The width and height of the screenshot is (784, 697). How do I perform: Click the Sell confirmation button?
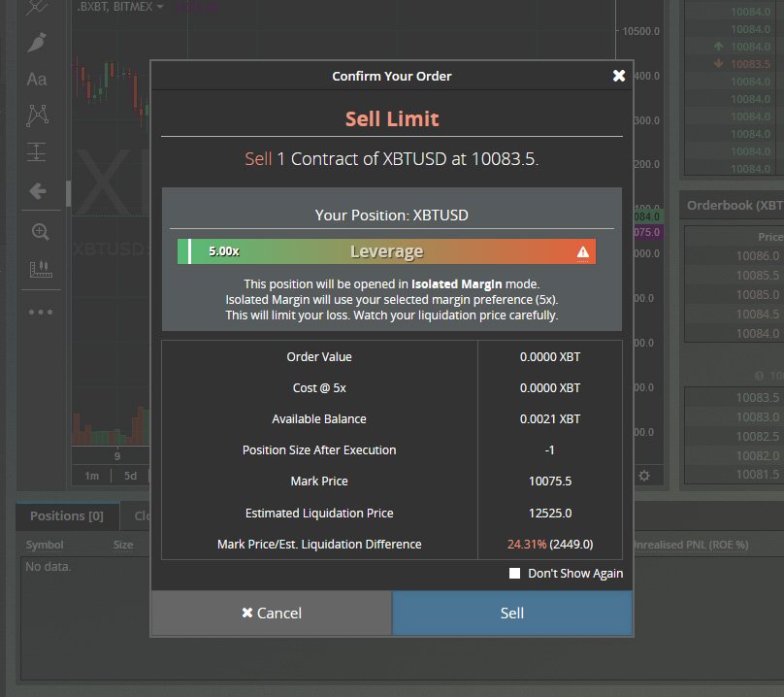pos(512,613)
